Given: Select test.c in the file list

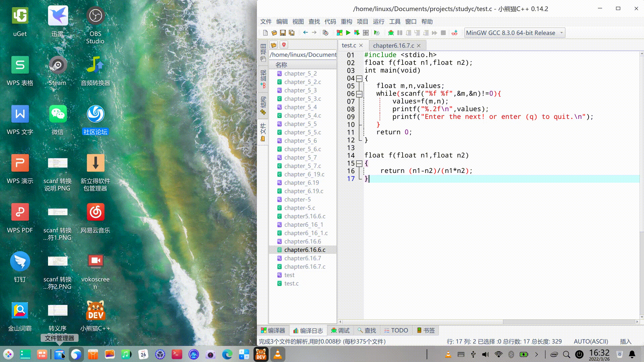Looking at the screenshot, I should tap(291, 283).
